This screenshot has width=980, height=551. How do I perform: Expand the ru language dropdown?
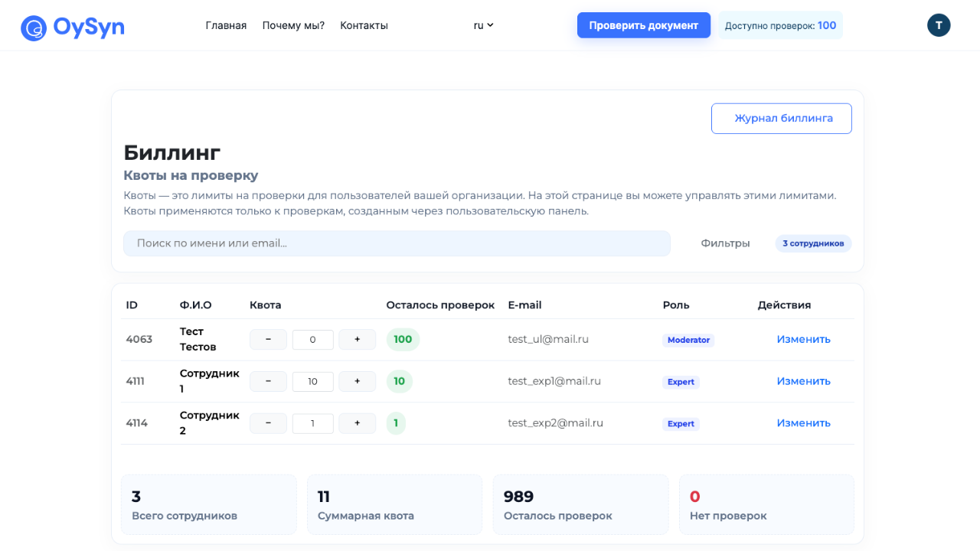click(x=483, y=25)
